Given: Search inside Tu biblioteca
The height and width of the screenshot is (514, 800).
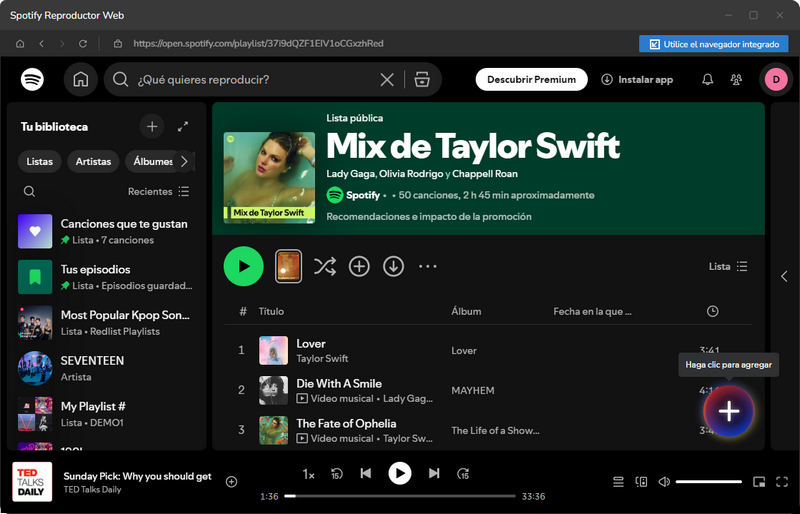Looking at the screenshot, I should pyautogui.click(x=30, y=191).
